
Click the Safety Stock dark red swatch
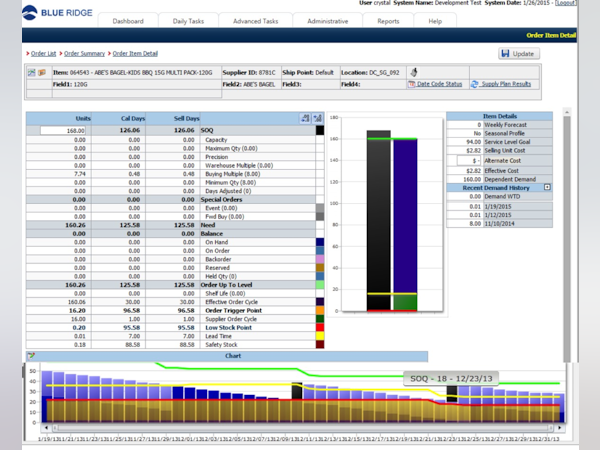(x=320, y=344)
